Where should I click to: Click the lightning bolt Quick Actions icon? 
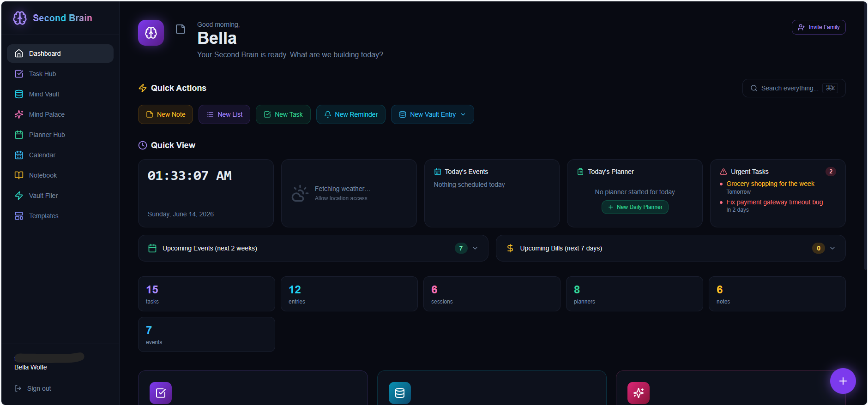coord(143,88)
